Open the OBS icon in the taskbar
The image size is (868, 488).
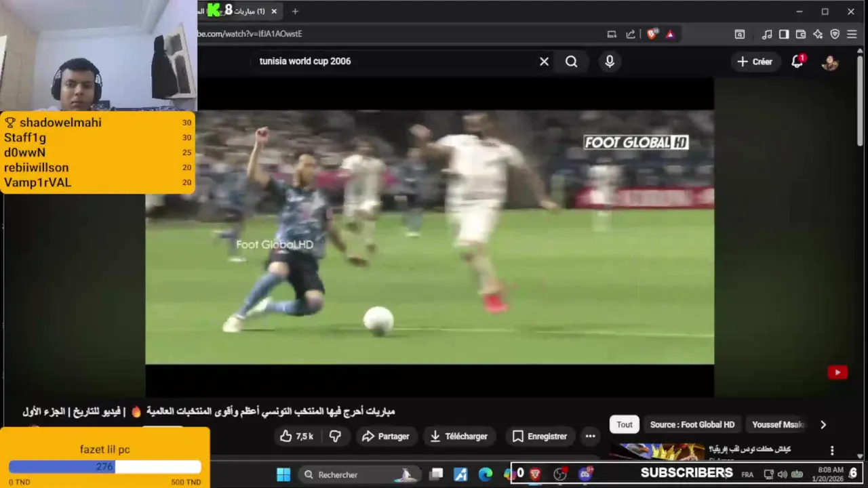[x=560, y=474]
